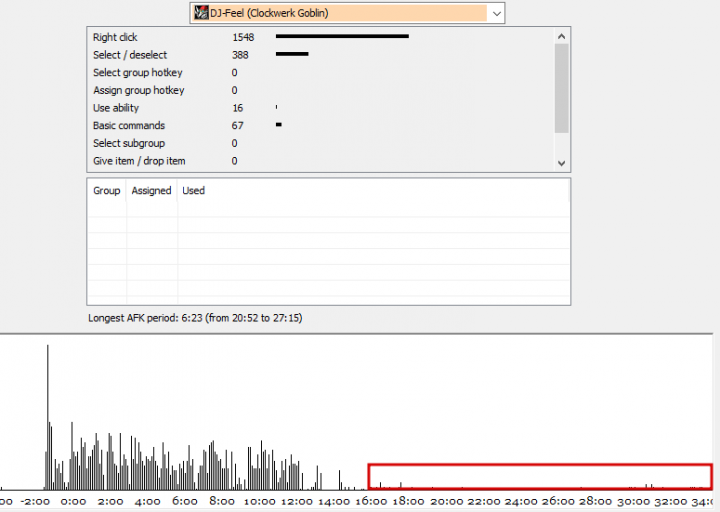Select the Right click row
This screenshot has width=720, height=512.
tap(320, 37)
